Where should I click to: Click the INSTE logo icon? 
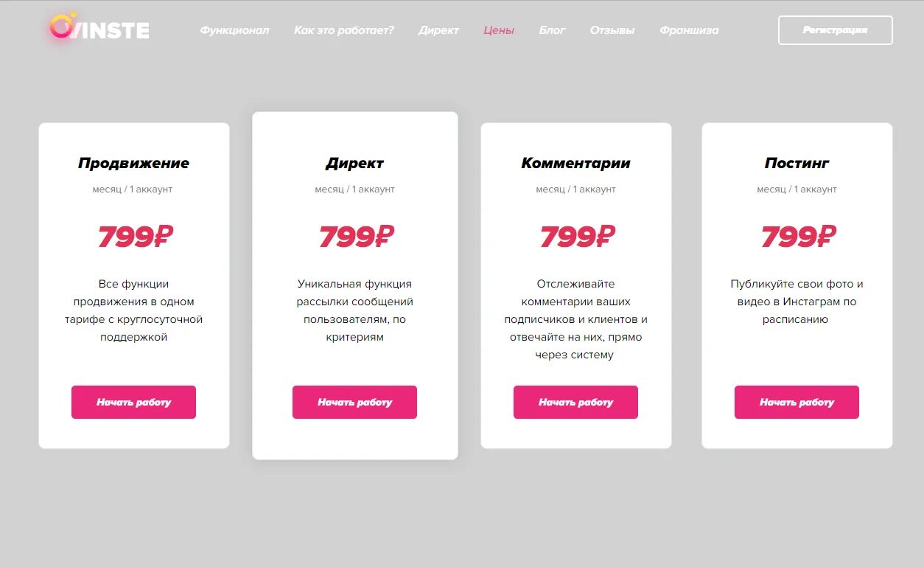[x=99, y=28]
